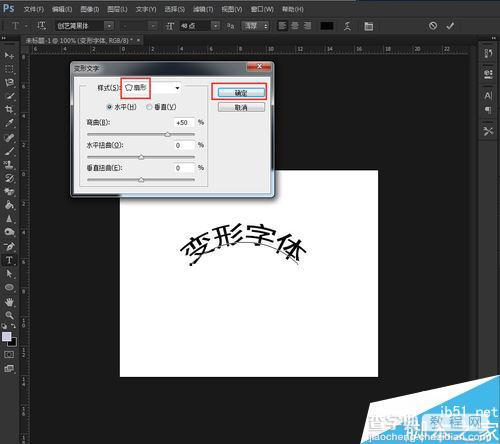This screenshot has height=444, width=500.
Task: Select the Clone Stamp tool
Action: point(9,165)
